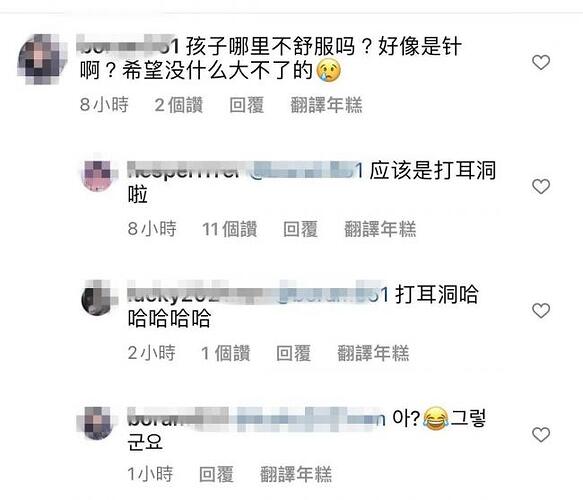Image resolution: width=583 pixels, height=500 pixels.
Task: Reply to the comment with 11個讚
Action: 300,229
